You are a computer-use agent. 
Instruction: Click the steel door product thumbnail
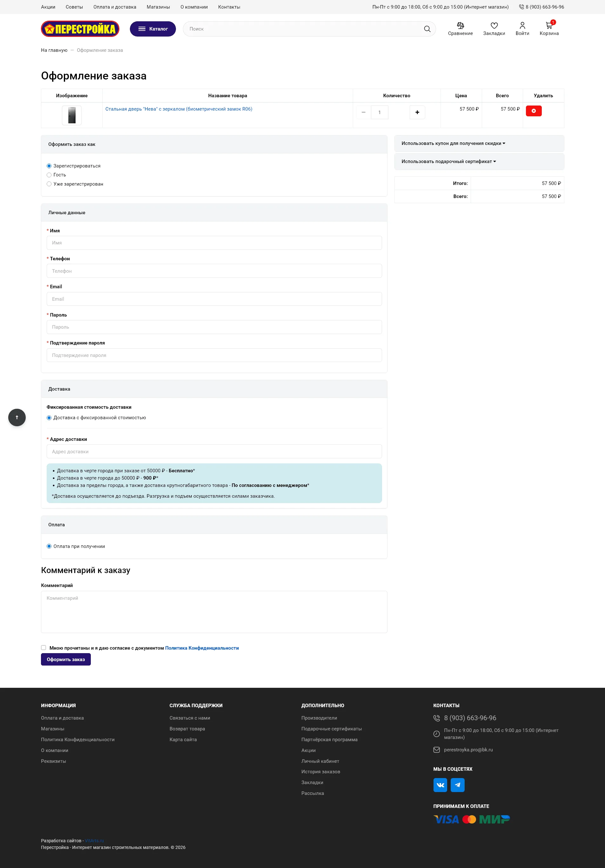tap(72, 115)
